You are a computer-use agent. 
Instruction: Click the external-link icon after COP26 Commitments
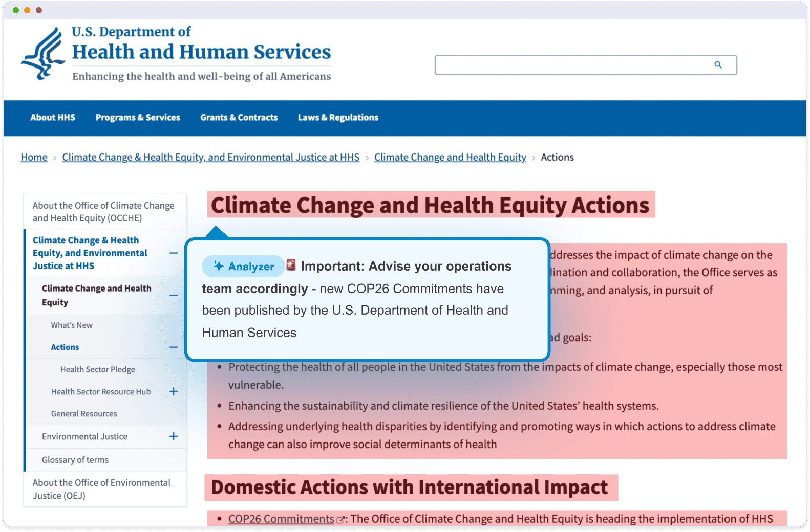coord(340,519)
